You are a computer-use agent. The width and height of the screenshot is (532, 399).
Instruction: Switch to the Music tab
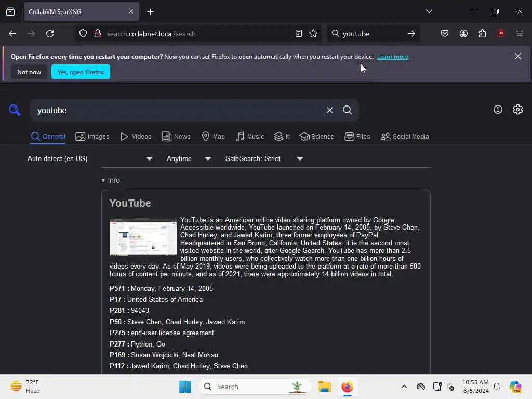pyautogui.click(x=250, y=137)
